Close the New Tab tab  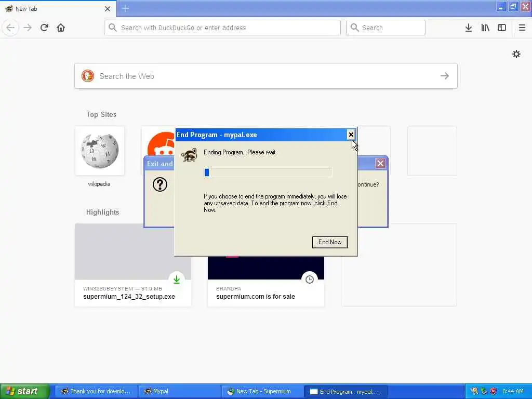(108, 9)
